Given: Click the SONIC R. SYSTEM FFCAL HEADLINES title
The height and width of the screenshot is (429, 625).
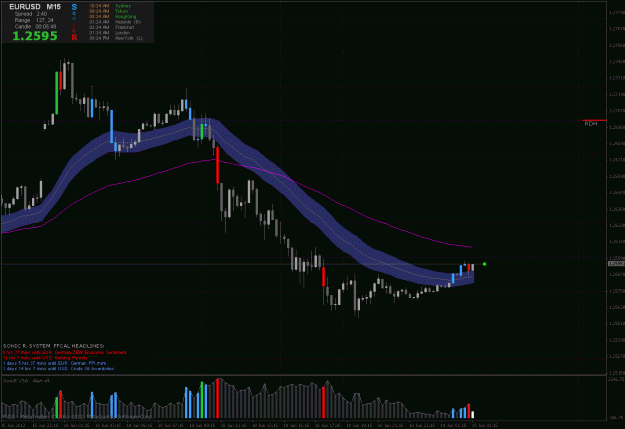Looking at the screenshot, I should [x=53, y=346].
